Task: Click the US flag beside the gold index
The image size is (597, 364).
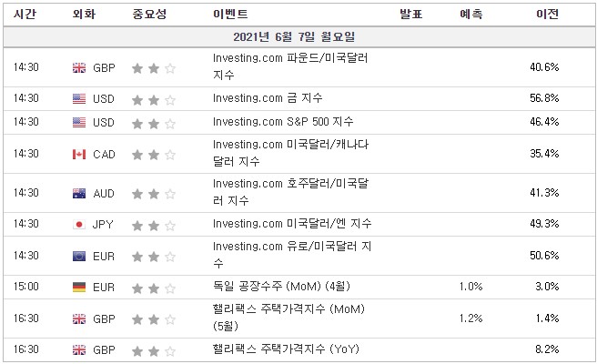Action: 79,97
